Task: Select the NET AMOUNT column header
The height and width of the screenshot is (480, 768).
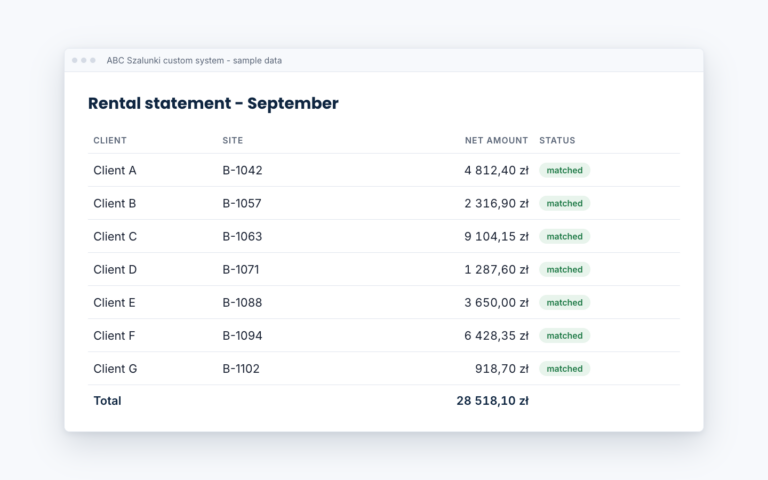Action: 497,141
